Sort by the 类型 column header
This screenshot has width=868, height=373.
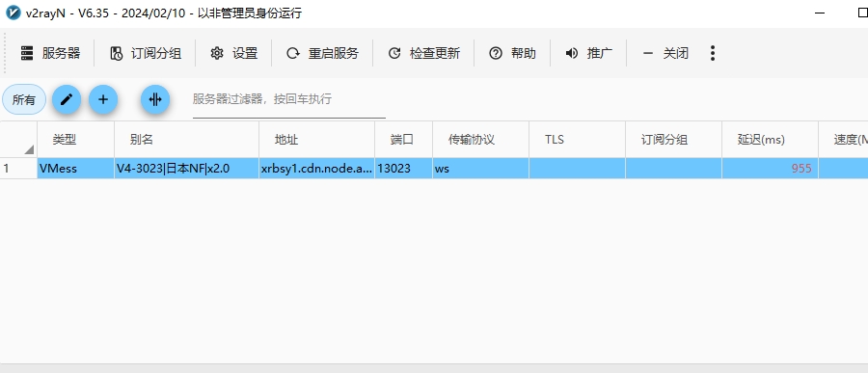click(x=76, y=140)
